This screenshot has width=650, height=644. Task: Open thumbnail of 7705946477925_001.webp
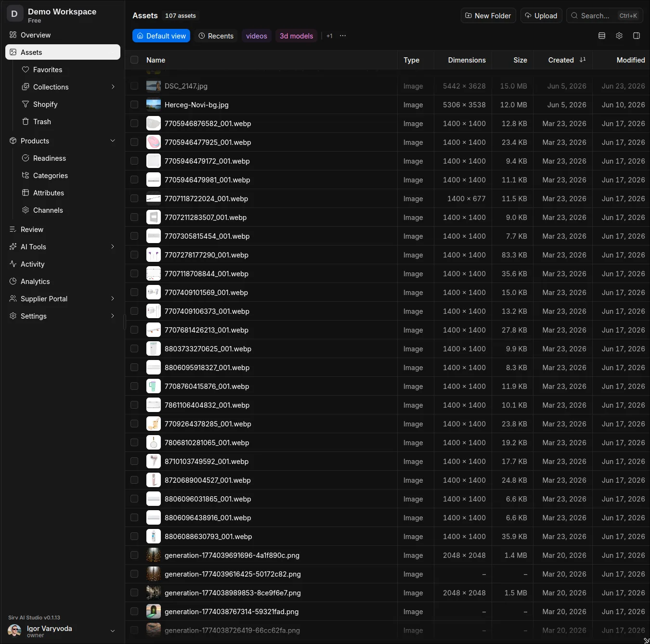point(154,142)
